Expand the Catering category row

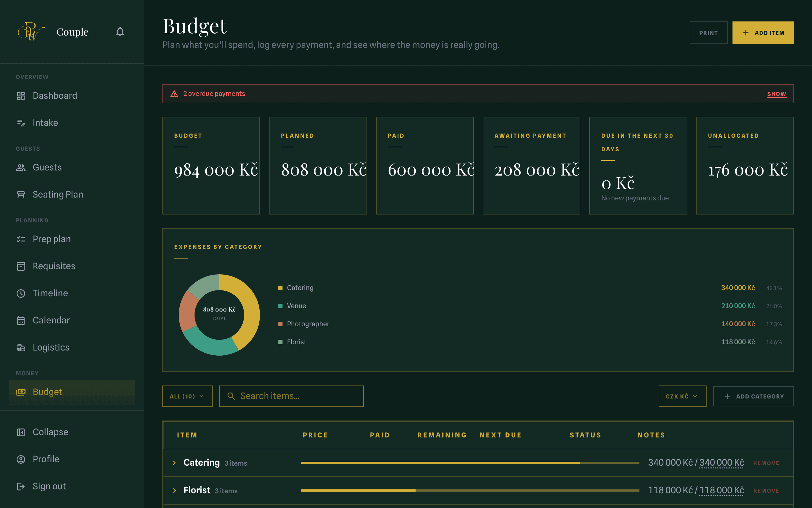point(175,463)
